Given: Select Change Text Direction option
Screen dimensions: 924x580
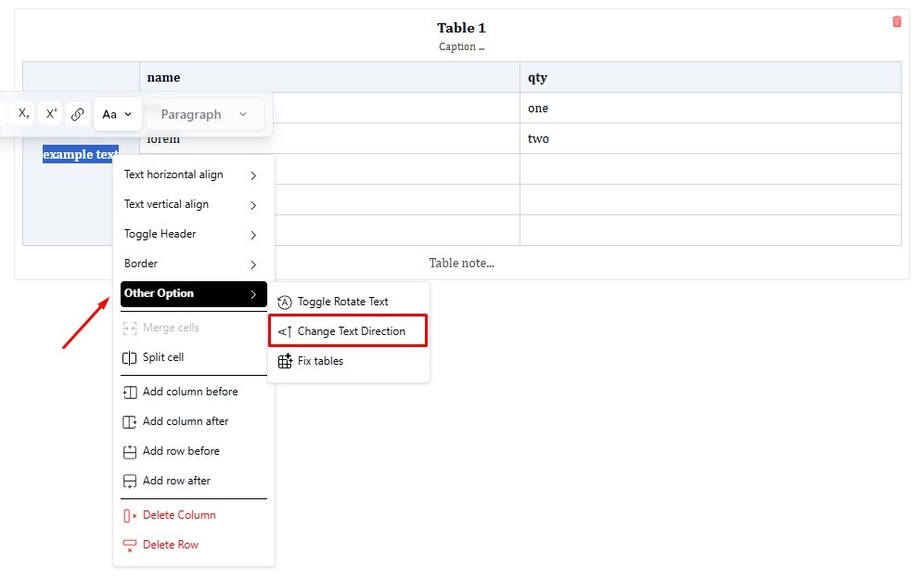Looking at the screenshot, I should 351,331.
